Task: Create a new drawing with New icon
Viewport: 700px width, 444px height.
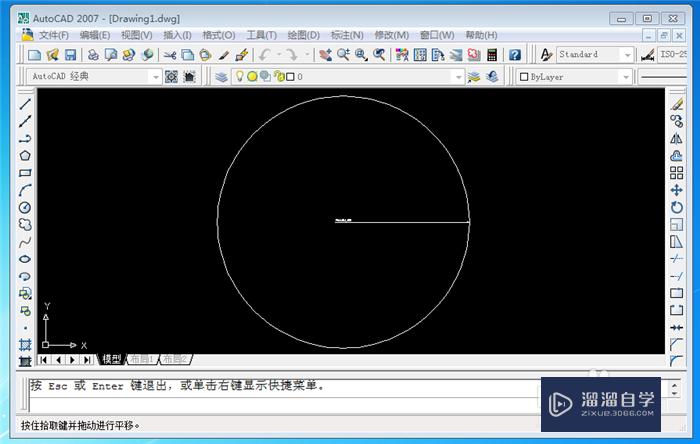Action: pos(34,55)
